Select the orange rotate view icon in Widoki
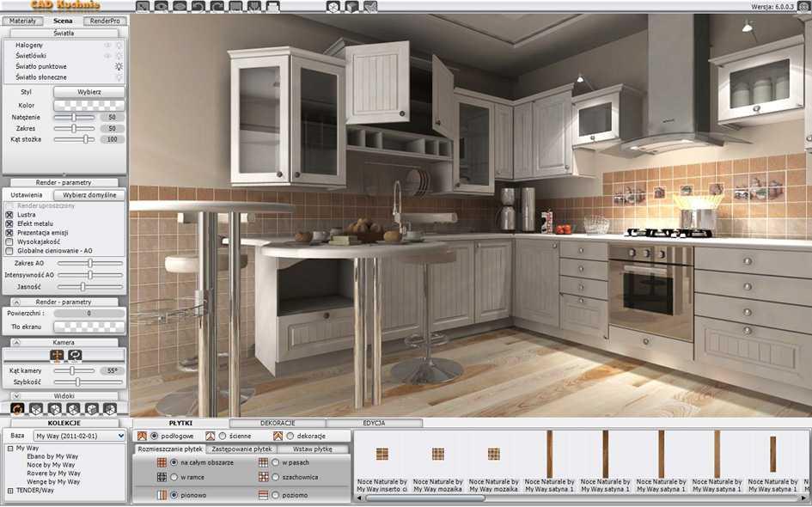Viewport: 812px width, 507px height. coord(17,409)
